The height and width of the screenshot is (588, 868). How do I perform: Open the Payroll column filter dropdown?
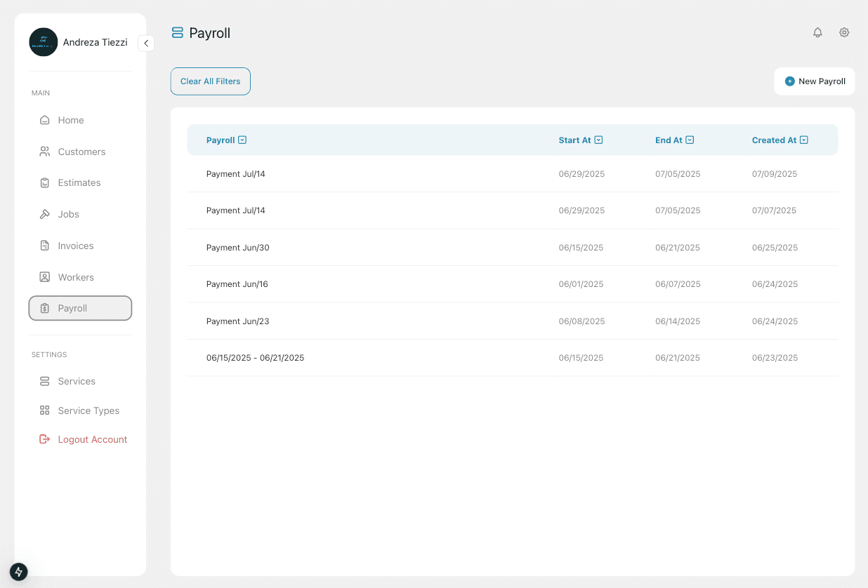point(242,140)
